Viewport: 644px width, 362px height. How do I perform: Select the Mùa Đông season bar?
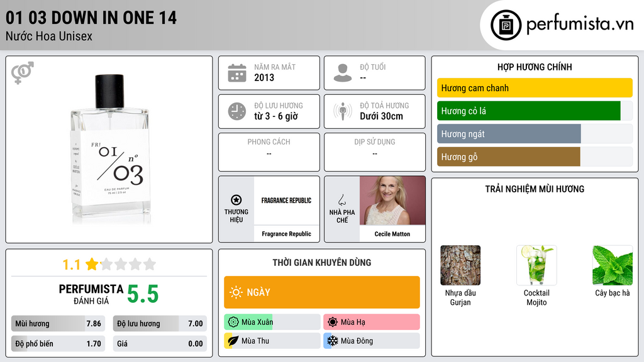tap(372, 341)
